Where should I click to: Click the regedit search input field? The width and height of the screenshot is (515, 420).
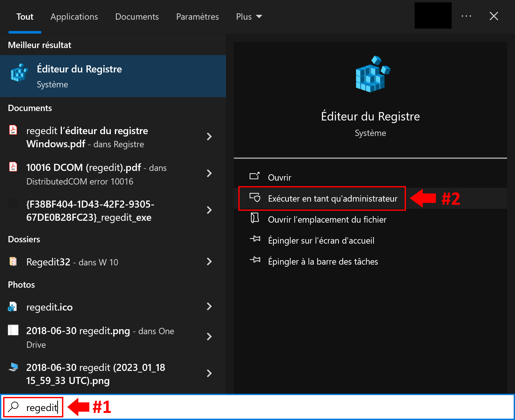[257, 407]
